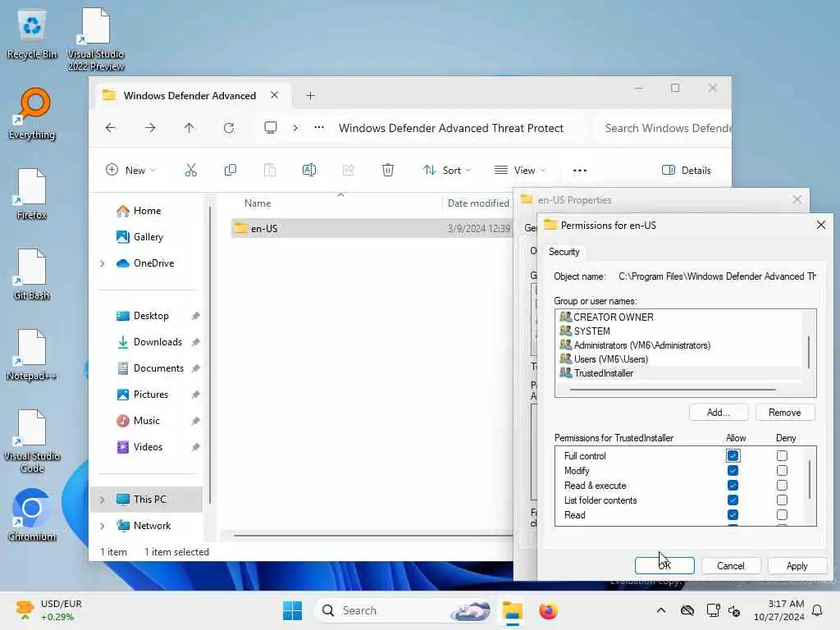Open the New dropdown in Explorer toolbar
The width and height of the screenshot is (840, 630).
(x=130, y=171)
